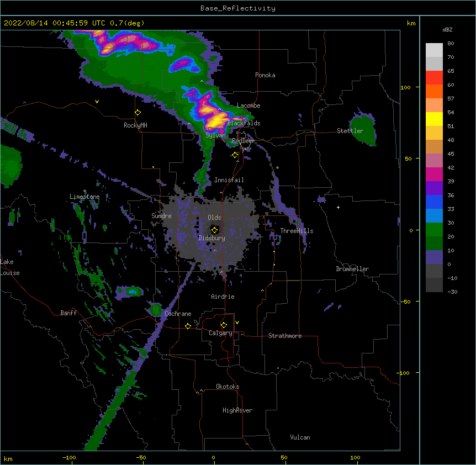Screen dimensions: 476x465
Task: Click the yellow diamond marker above RockyMH
Action: pyautogui.click(x=137, y=113)
